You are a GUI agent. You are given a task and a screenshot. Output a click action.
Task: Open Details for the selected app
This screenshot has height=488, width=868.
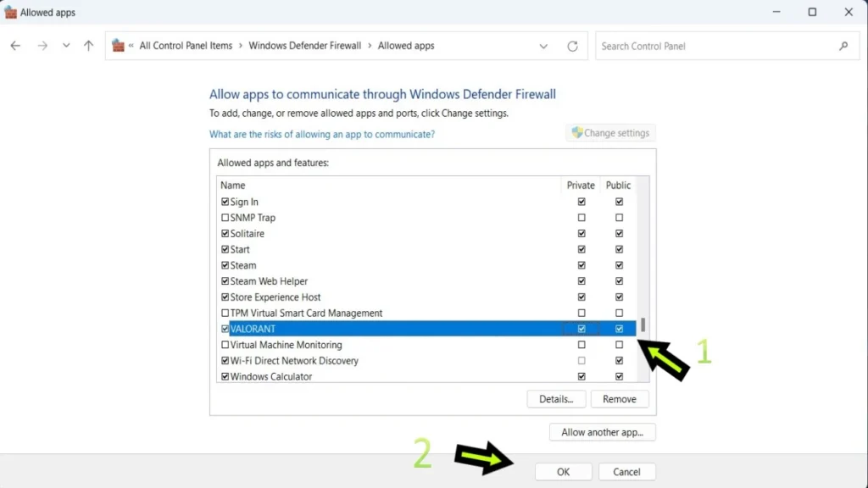(x=556, y=400)
